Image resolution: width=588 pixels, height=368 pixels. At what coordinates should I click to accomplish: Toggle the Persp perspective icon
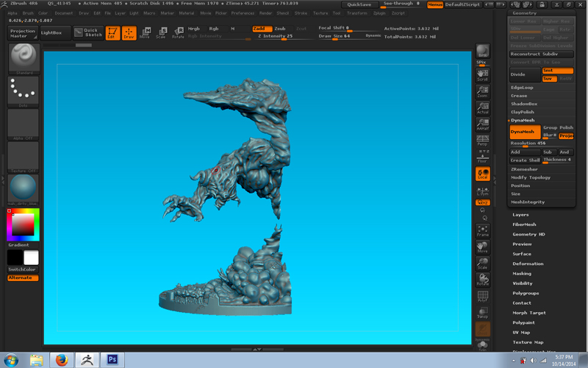point(483,141)
